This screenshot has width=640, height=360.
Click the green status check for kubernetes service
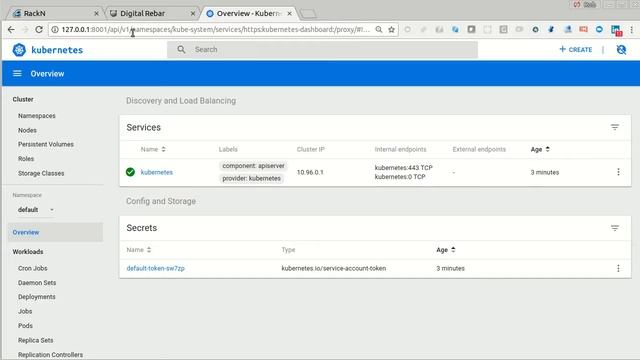click(130, 172)
